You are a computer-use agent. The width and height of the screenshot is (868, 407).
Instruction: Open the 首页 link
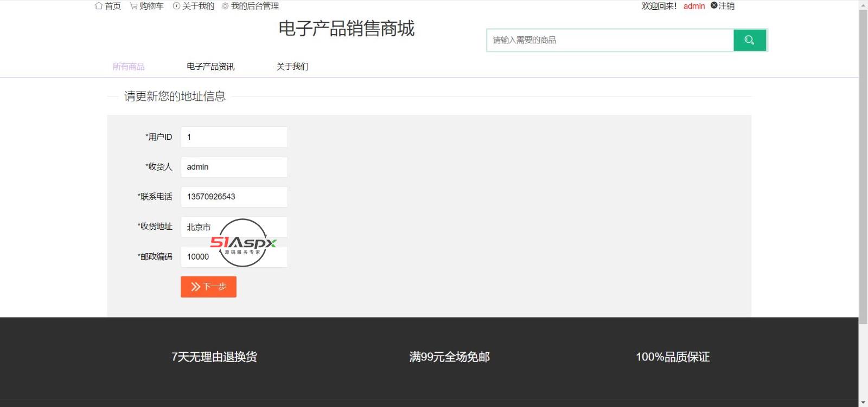(x=113, y=6)
